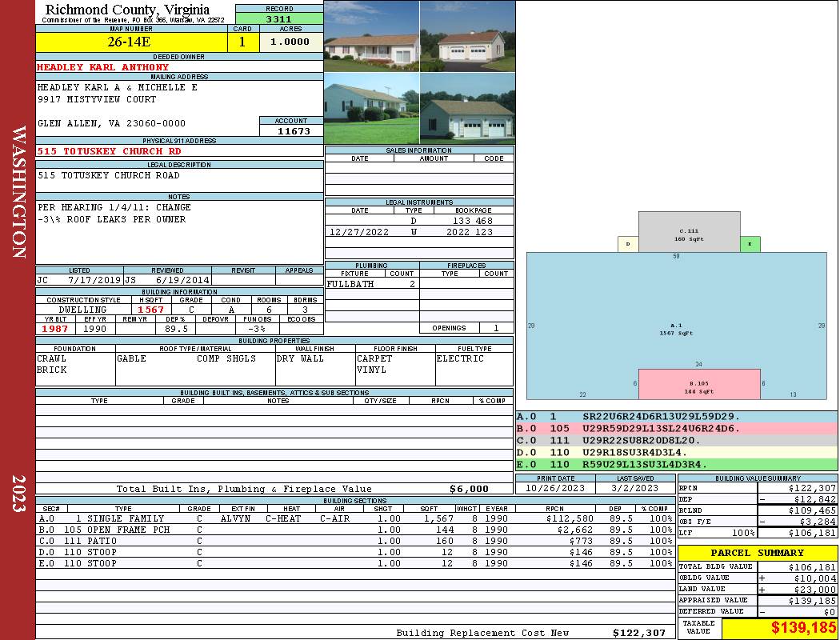840x640 pixels.
Task: Select building section row C.0 PATIO
Action: click(354, 541)
